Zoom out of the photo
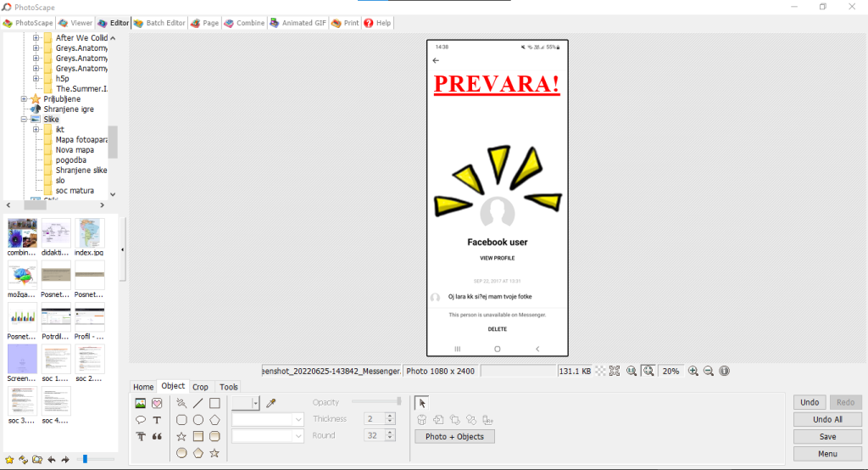The image size is (868, 470). coord(709,371)
